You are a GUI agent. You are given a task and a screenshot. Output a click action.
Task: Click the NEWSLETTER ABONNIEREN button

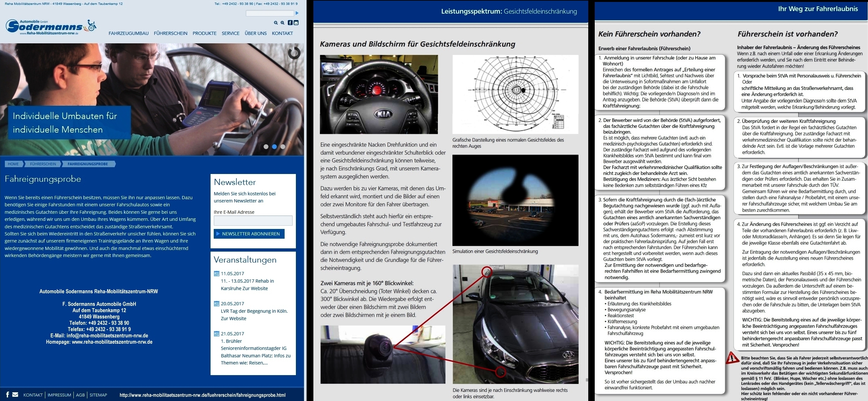click(249, 234)
